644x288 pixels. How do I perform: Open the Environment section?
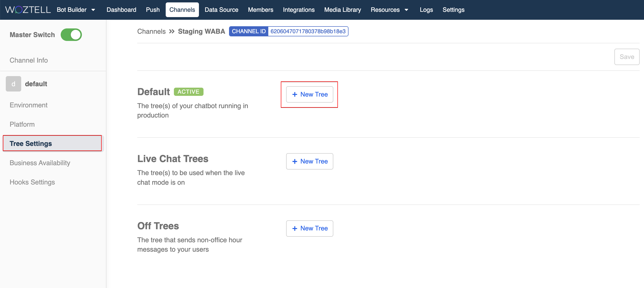pyautogui.click(x=28, y=105)
